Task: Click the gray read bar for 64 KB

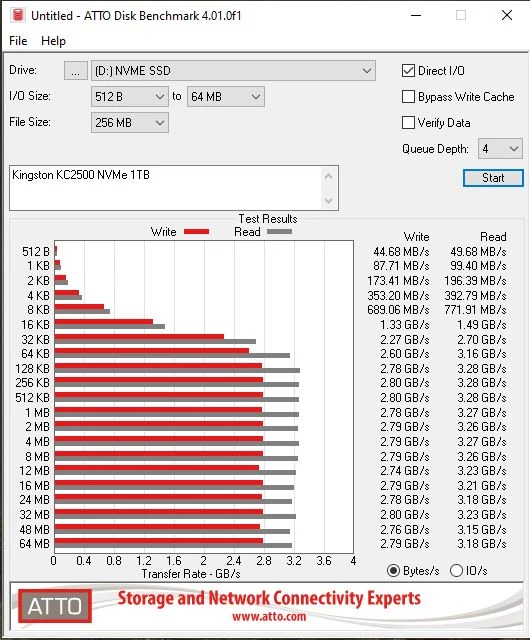Action: [x=172, y=356]
